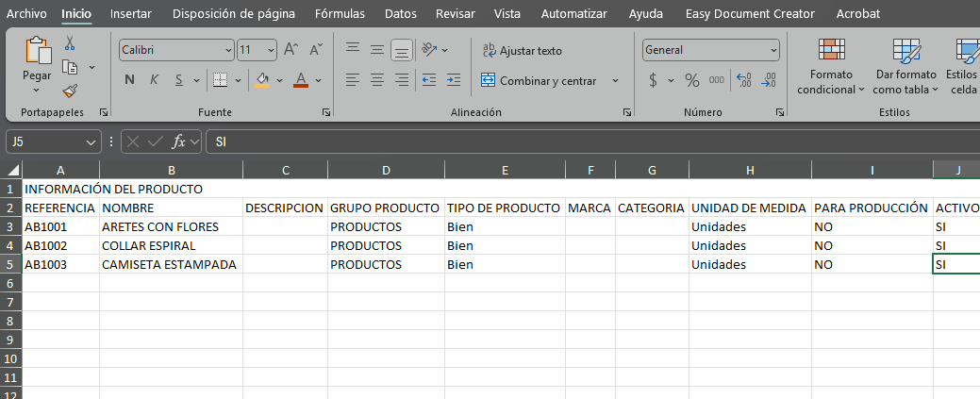Open Combinar y centrar dropdown arrow

tap(615, 81)
